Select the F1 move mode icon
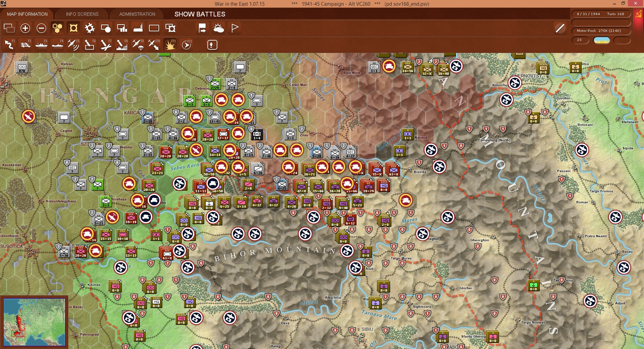The height and width of the screenshot is (349, 644). pyautogui.click(x=9, y=45)
